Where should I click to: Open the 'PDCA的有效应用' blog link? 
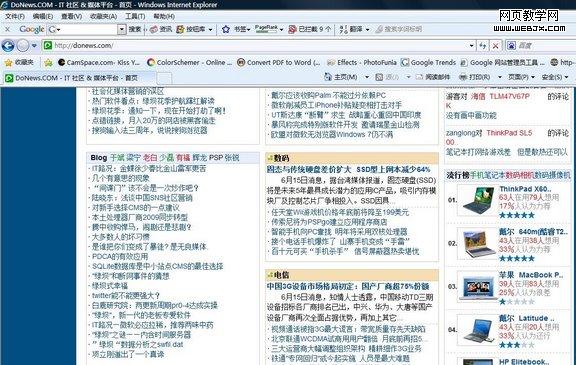click(x=120, y=256)
